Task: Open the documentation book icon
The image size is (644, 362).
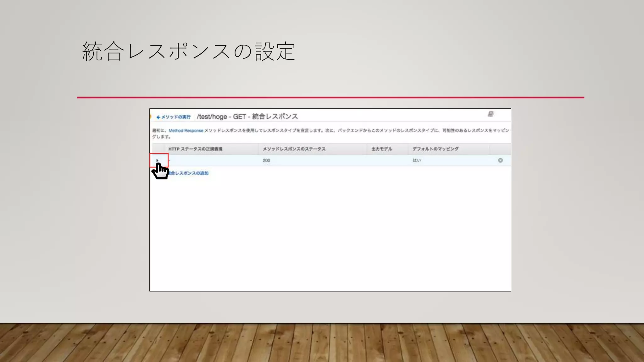Action: pos(491,114)
